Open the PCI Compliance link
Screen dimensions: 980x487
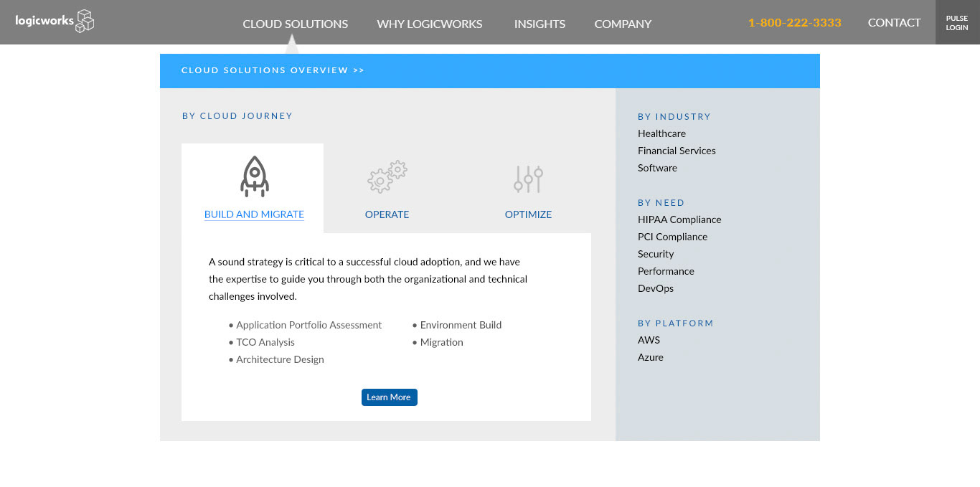coord(672,237)
